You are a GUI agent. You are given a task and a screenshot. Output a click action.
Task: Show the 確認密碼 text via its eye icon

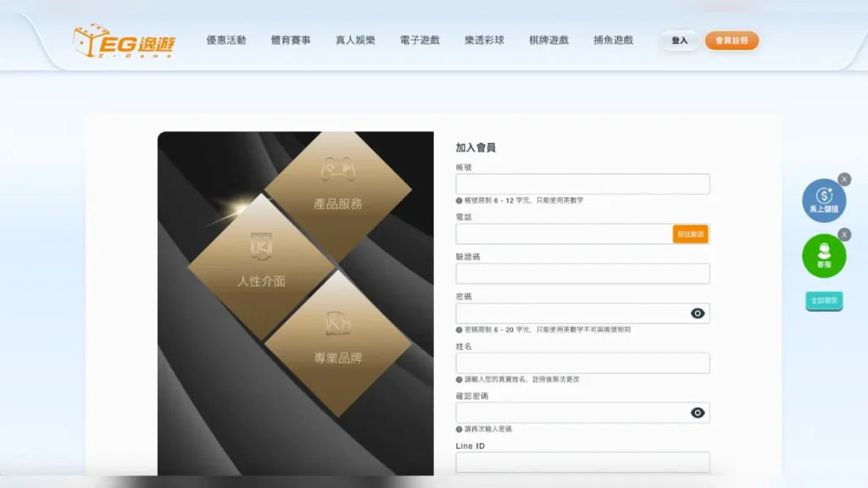[x=697, y=412]
